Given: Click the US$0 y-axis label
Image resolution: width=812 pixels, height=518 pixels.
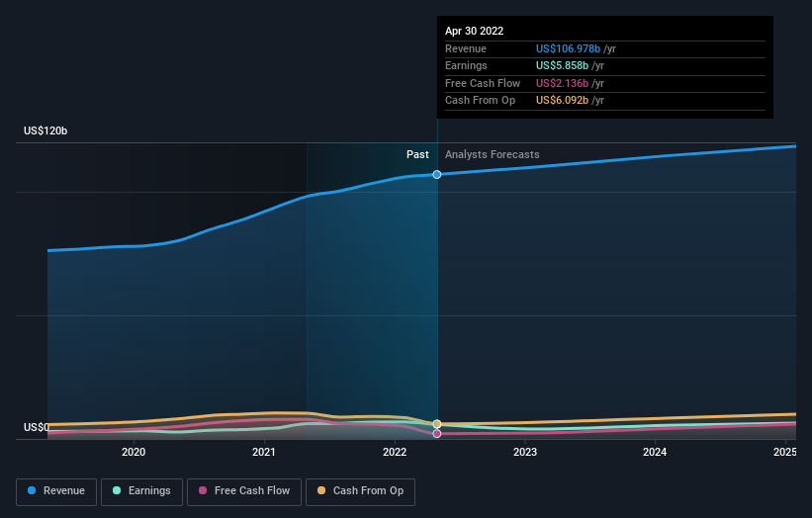Looking at the screenshot, I should pos(37,427).
